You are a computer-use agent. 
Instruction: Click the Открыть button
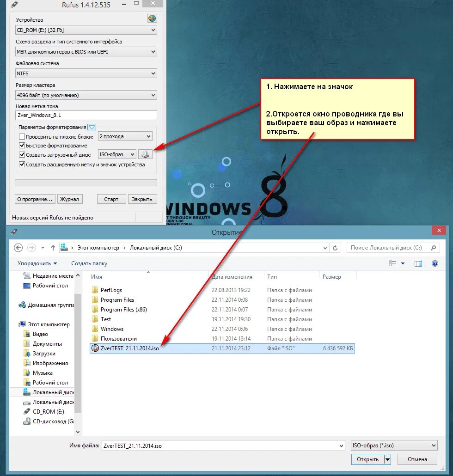(367, 459)
